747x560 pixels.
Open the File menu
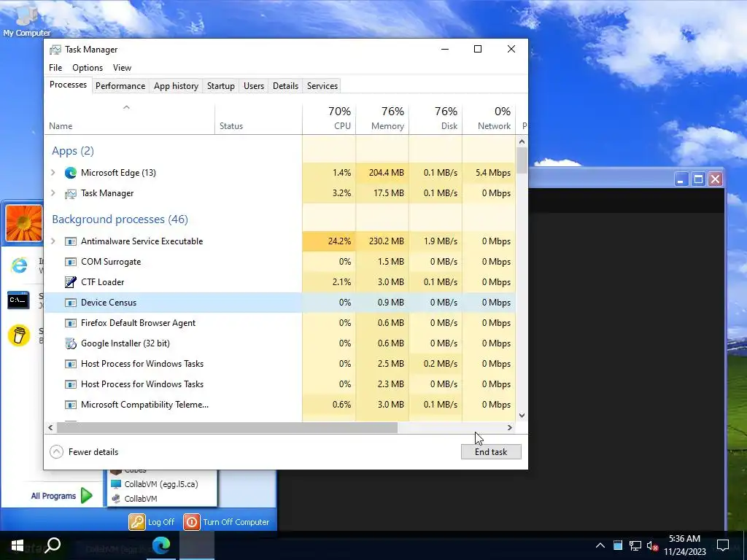pyautogui.click(x=55, y=68)
